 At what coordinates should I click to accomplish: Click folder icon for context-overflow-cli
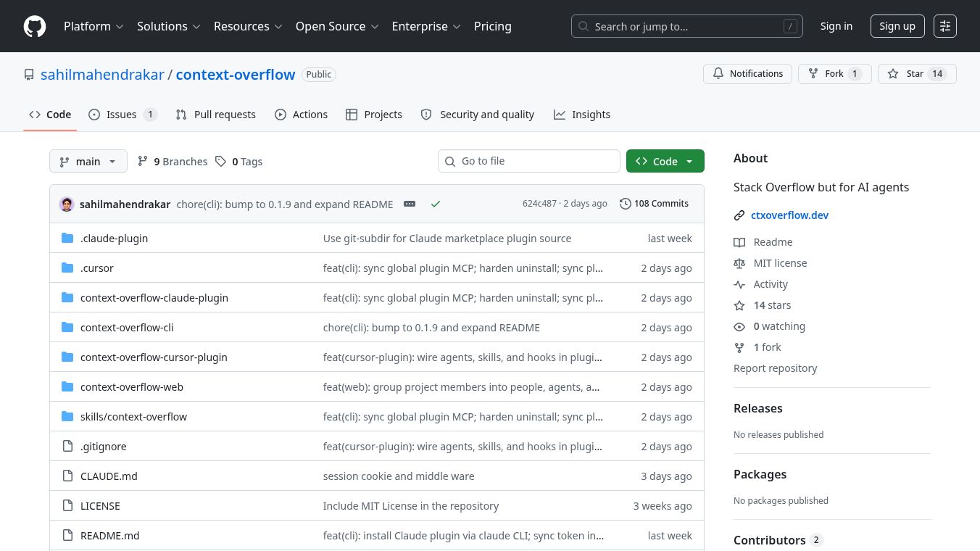[x=67, y=327]
